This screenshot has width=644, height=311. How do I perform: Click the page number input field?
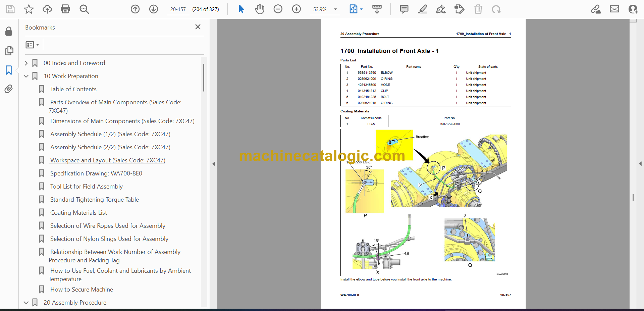click(178, 9)
